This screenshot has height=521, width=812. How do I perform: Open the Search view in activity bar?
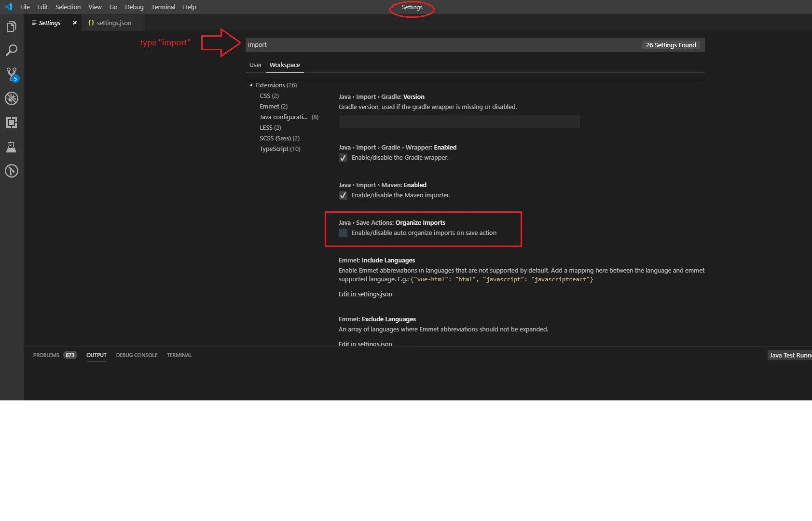[12, 50]
